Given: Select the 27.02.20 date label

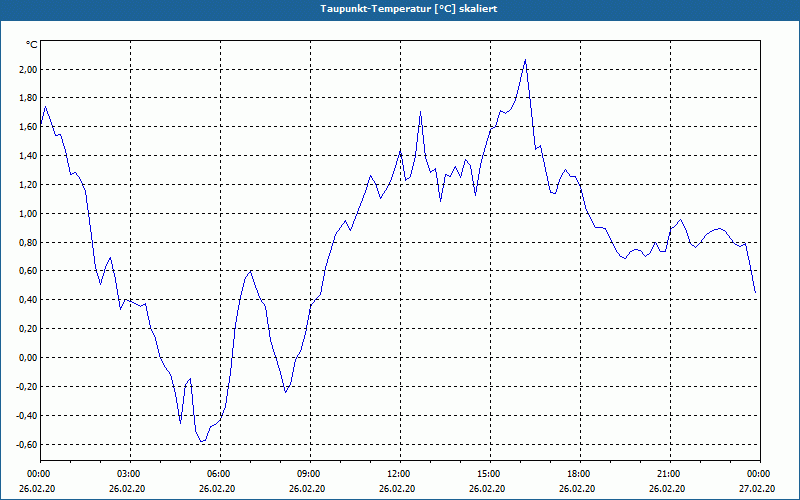Looking at the screenshot, I should click(757, 488).
